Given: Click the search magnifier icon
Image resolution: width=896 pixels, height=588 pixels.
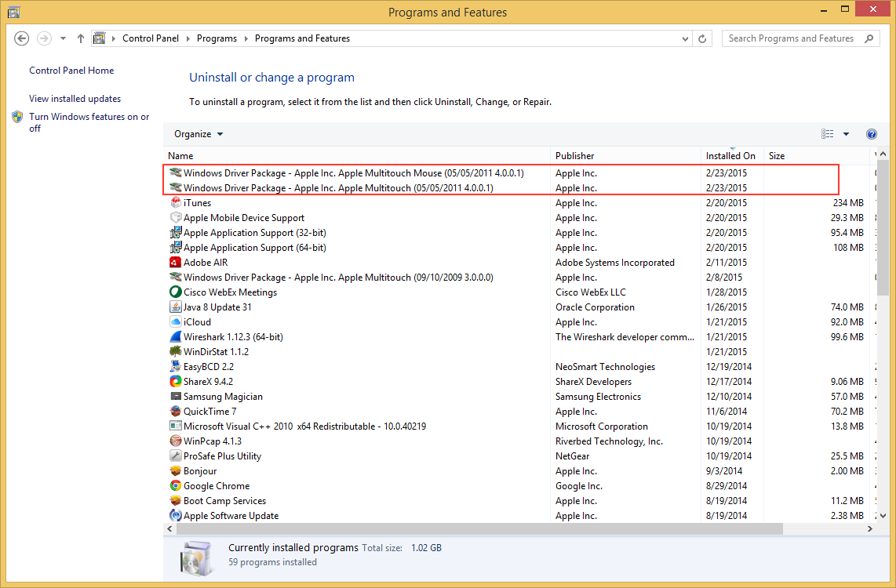Looking at the screenshot, I should [x=869, y=38].
